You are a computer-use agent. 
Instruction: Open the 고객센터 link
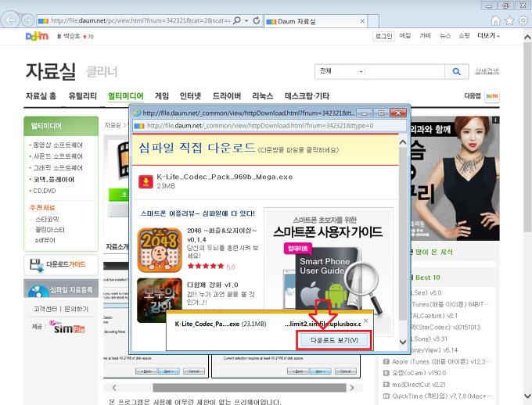tap(45, 309)
